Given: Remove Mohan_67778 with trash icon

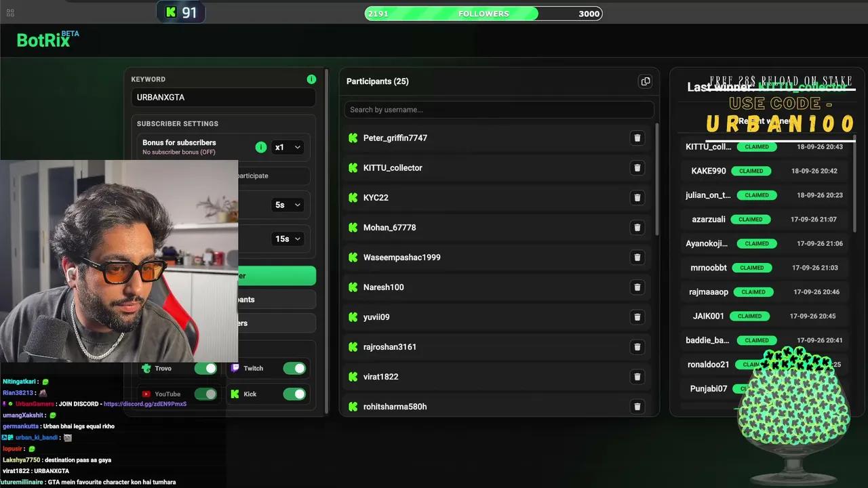Looking at the screenshot, I should (637, 228).
